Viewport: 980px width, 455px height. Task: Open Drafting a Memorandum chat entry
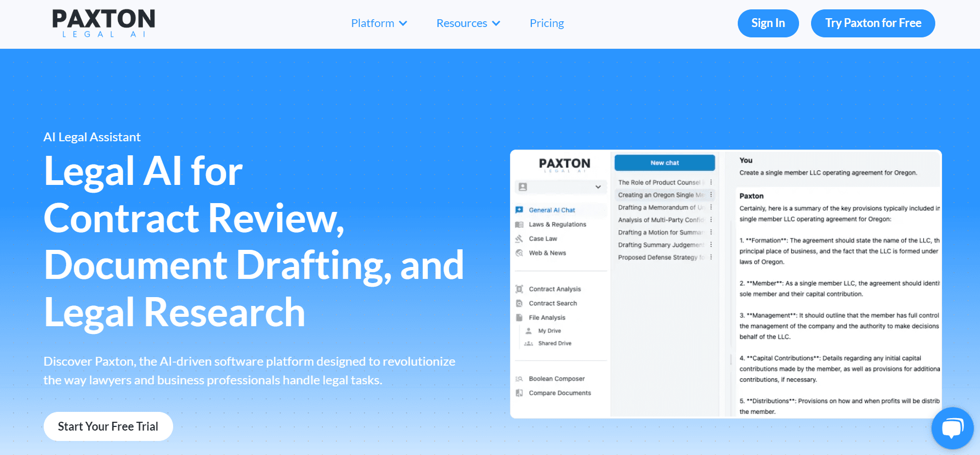[x=661, y=207]
